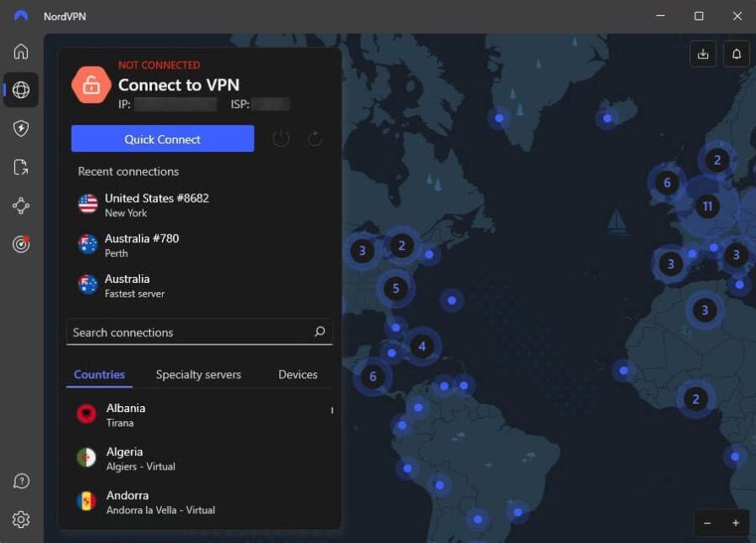Switch to Devices tab
The height and width of the screenshot is (543, 756).
click(298, 375)
